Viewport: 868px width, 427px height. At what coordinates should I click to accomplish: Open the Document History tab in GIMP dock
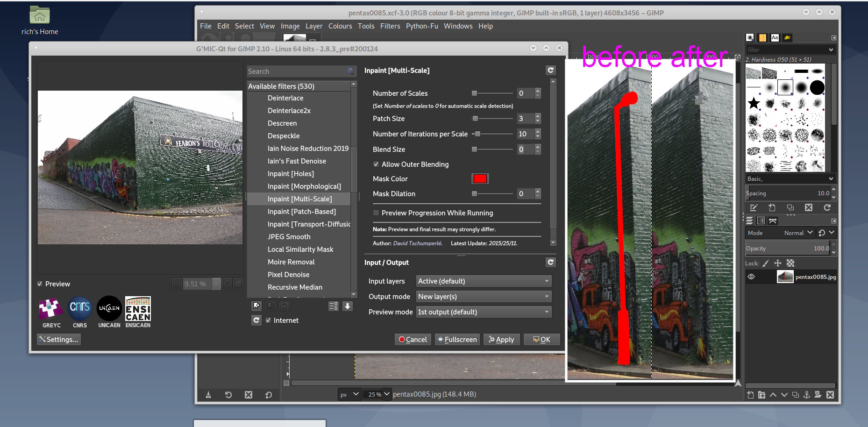[x=787, y=38]
